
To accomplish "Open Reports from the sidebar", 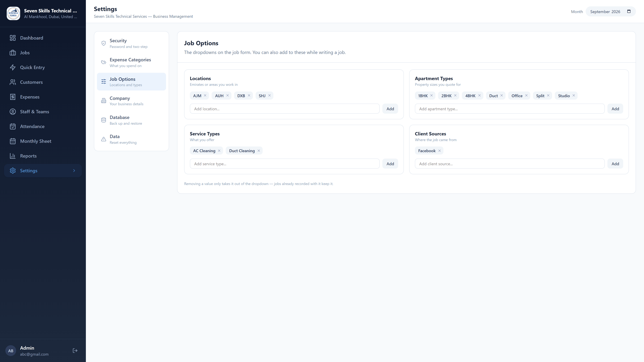I will pyautogui.click(x=43, y=156).
